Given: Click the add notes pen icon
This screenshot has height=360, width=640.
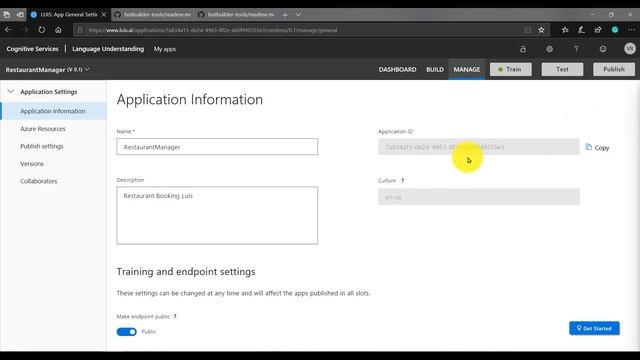Looking at the screenshot, I should 581,30.
